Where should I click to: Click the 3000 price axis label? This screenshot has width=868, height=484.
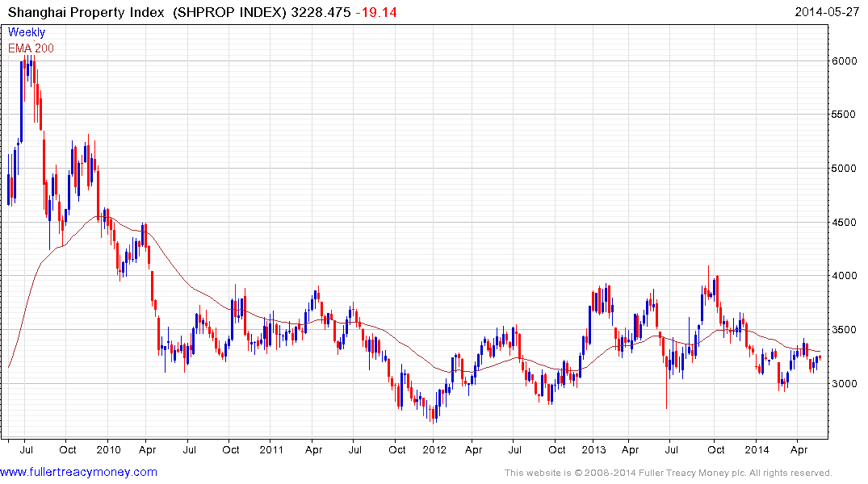tap(845, 383)
